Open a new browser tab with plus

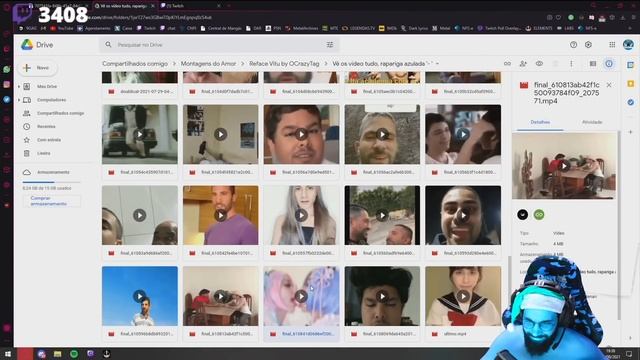pos(229,6)
